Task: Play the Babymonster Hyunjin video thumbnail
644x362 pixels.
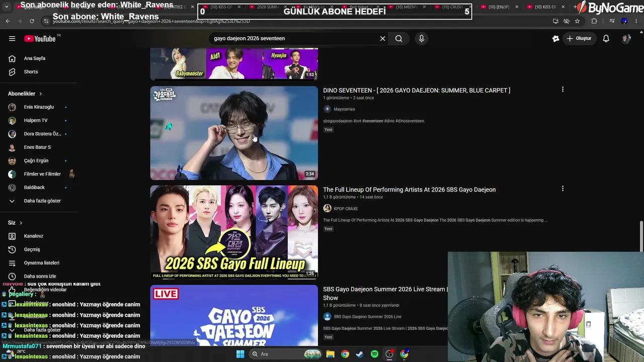Action: 234,64
